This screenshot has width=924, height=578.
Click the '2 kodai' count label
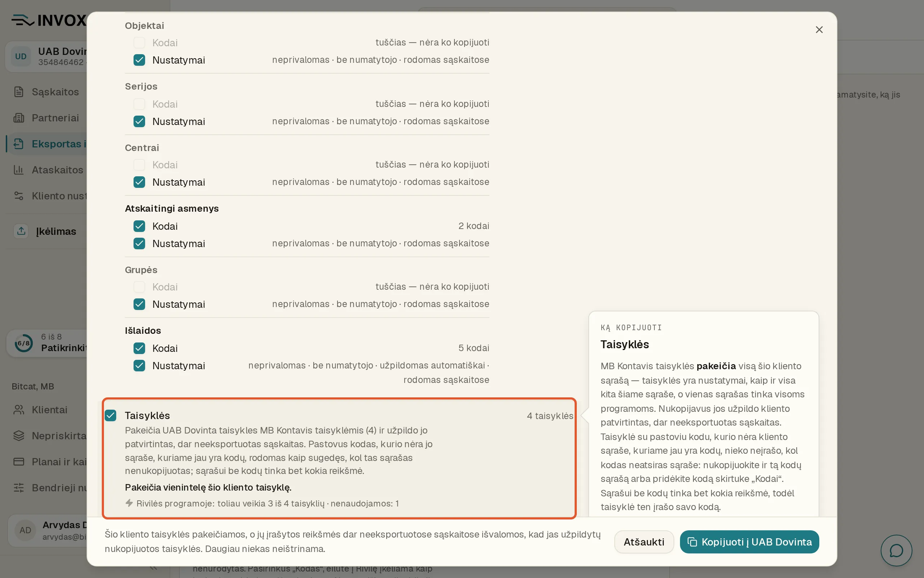click(x=474, y=226)
